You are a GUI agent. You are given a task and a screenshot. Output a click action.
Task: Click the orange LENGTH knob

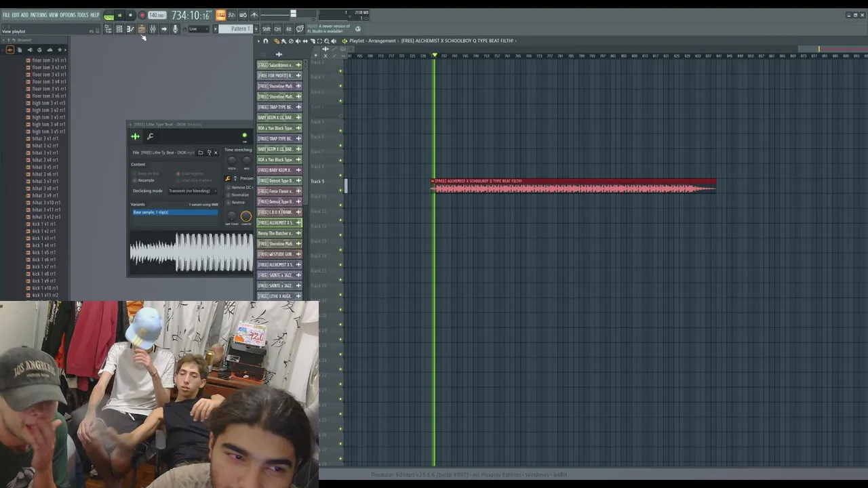245,217
